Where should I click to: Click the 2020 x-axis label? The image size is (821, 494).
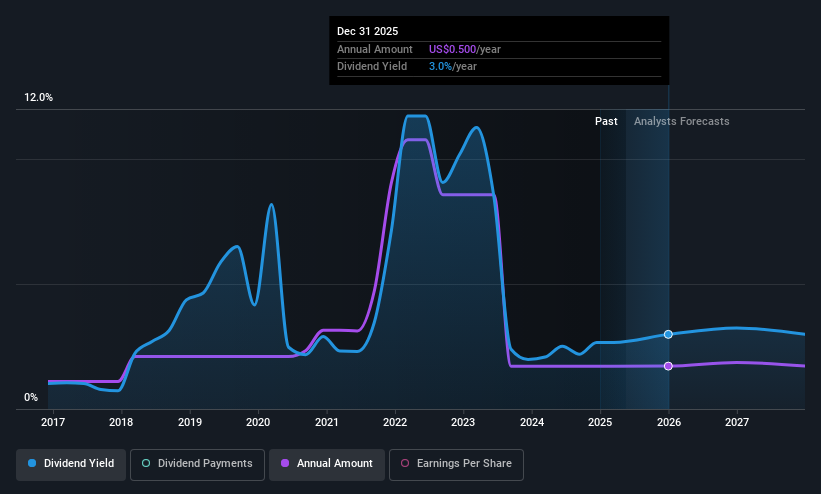(x=258, y=422)
